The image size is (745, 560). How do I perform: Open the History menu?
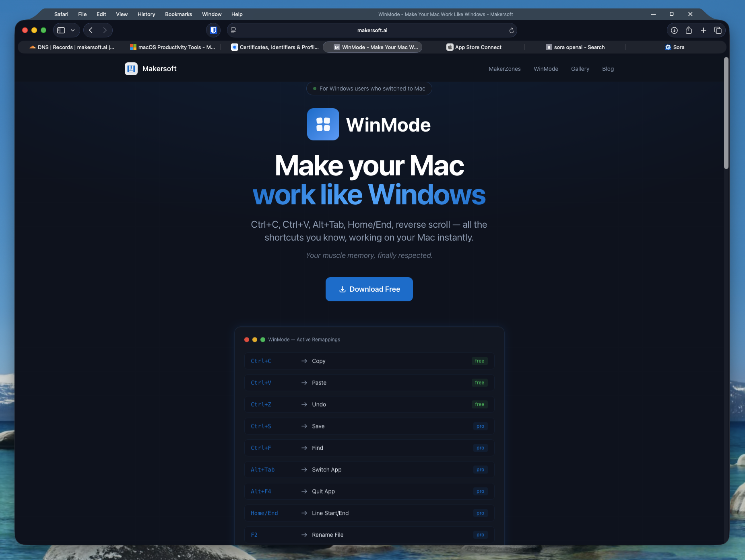click(146, 14)
